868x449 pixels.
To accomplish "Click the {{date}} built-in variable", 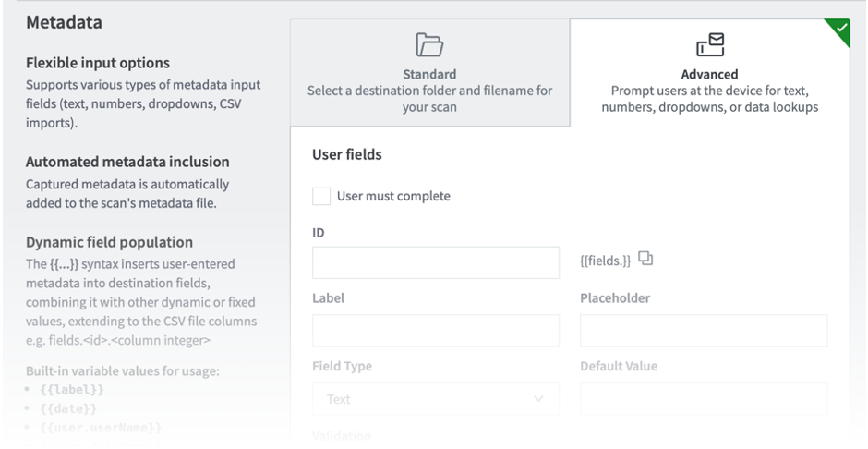I will (x=68, y=408).
